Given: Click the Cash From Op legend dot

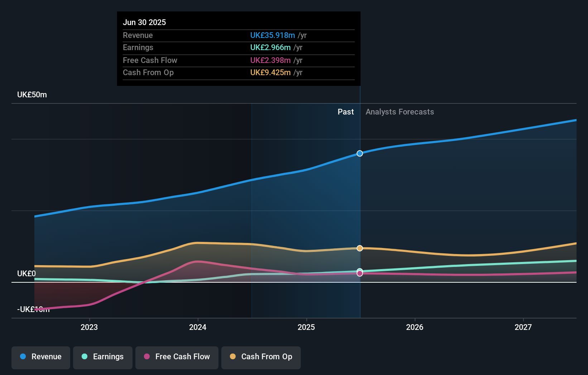Looking at the screenshot, I should coord(233,357).
